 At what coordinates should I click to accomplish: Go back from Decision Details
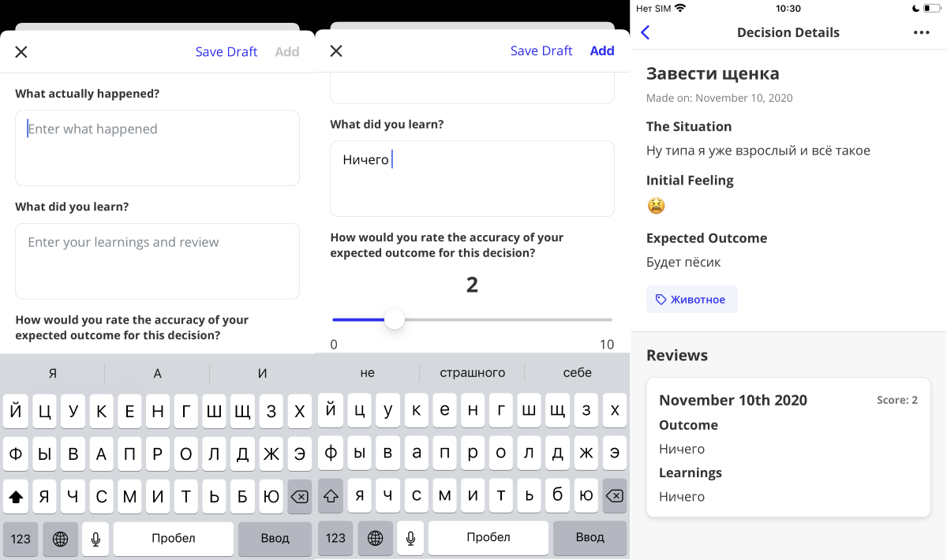tap(646, 32)
